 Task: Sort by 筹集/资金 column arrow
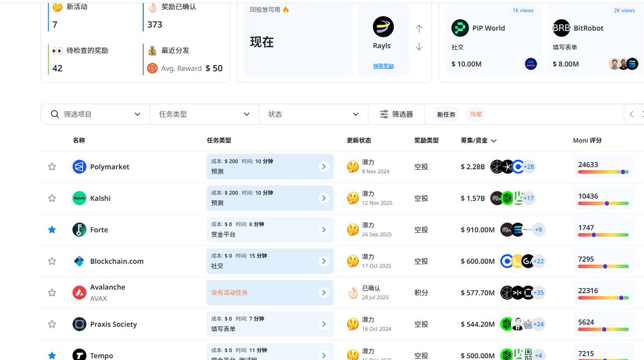(494, 141)
